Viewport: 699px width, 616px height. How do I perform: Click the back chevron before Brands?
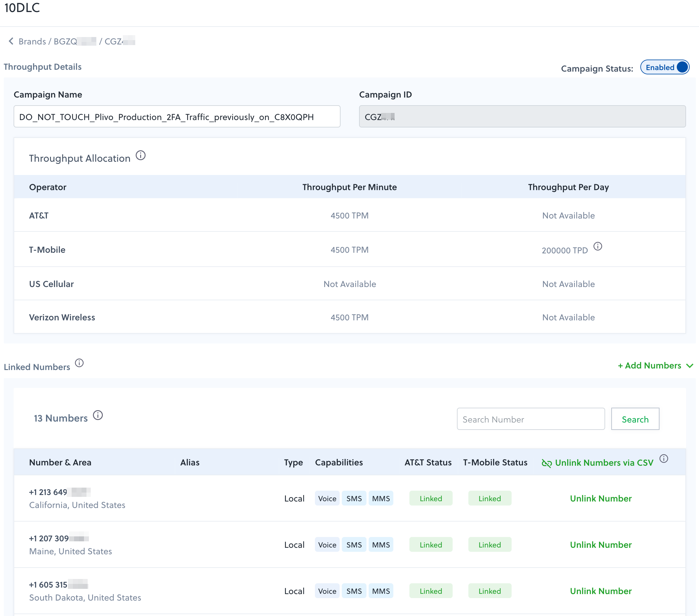(x=11, y=41)
